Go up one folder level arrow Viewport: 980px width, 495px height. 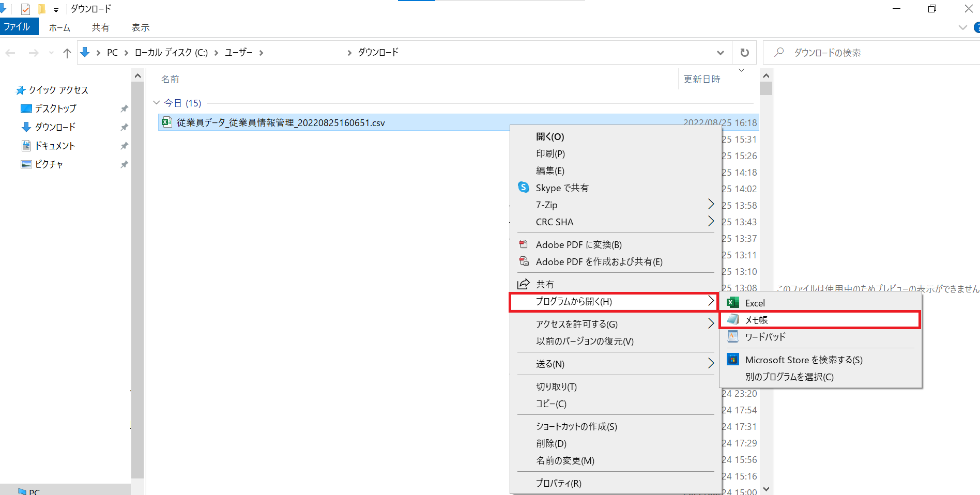click(x=67, y=53)
